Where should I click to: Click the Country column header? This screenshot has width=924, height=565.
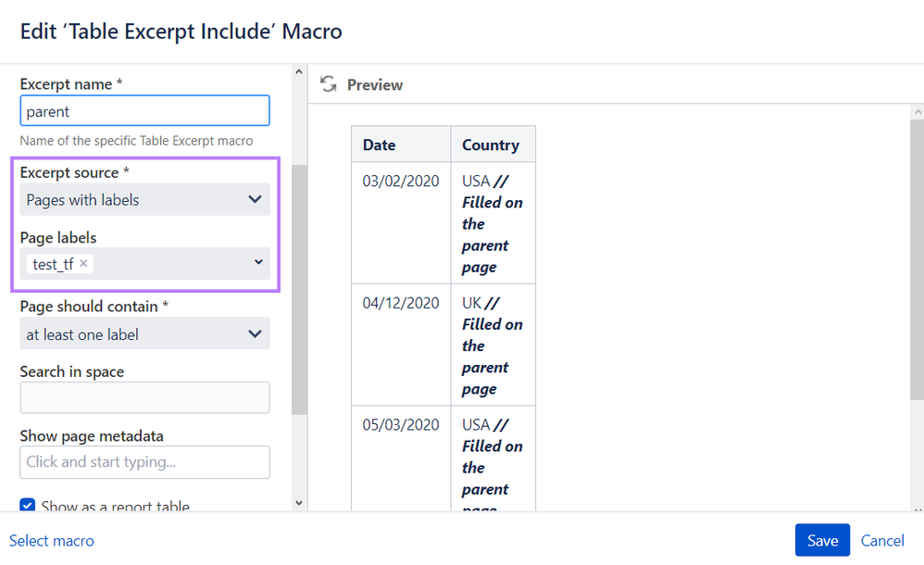(x=491, y=144)
